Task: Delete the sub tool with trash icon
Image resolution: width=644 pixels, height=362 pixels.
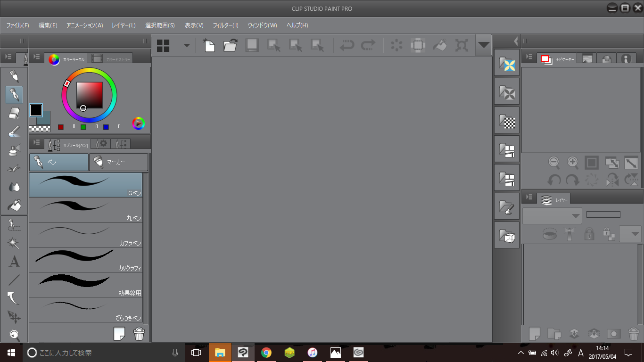Action: point(139,334)
